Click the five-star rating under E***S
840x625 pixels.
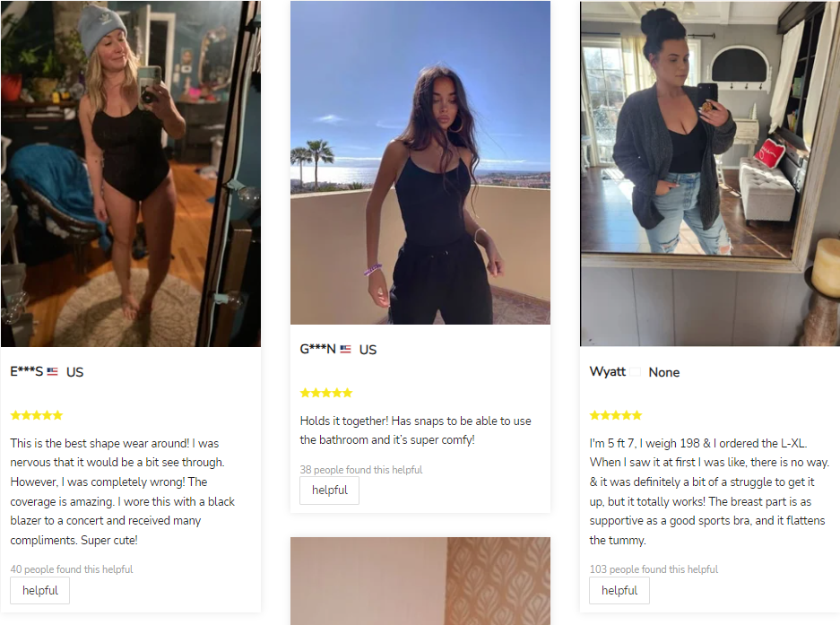37,415
